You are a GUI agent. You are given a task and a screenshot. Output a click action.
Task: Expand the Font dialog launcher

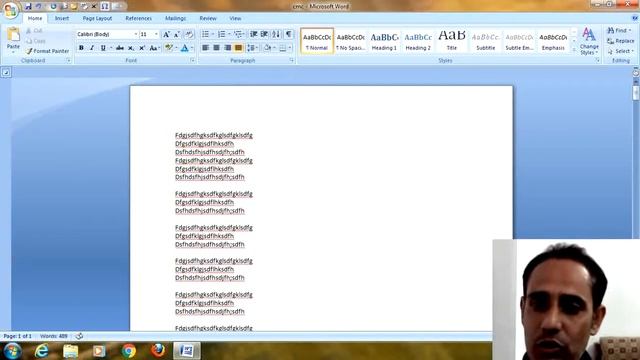[193, 60]
